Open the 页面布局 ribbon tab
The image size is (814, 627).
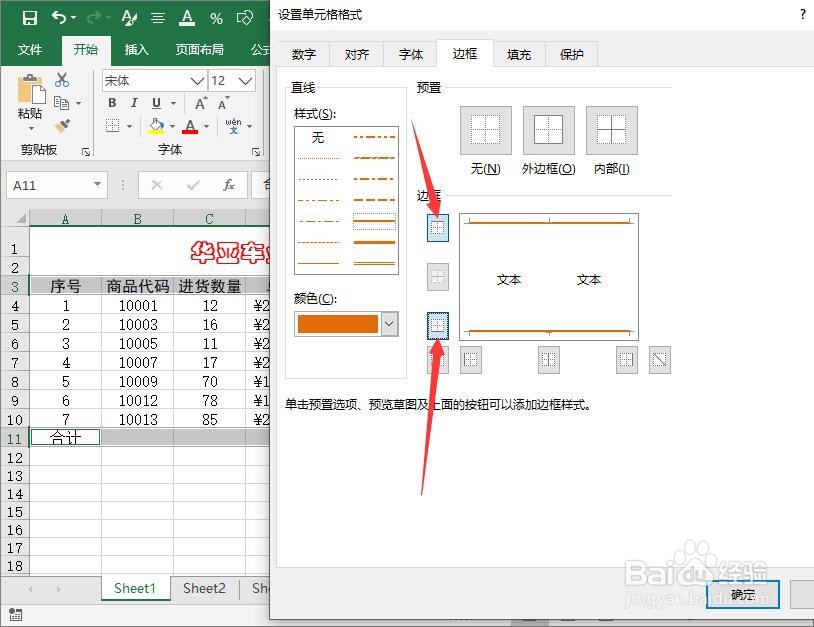(200, 50)
